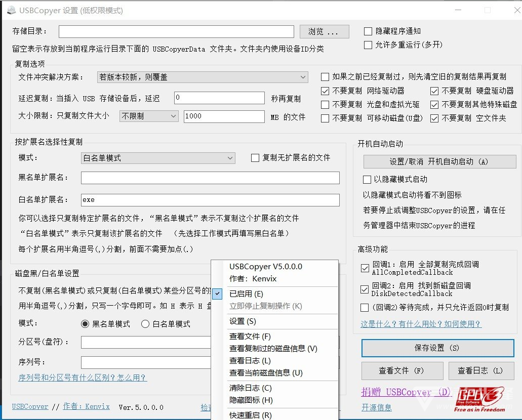Click the size limit MB input field
The image size is (522, 420).
pos(224,116)
